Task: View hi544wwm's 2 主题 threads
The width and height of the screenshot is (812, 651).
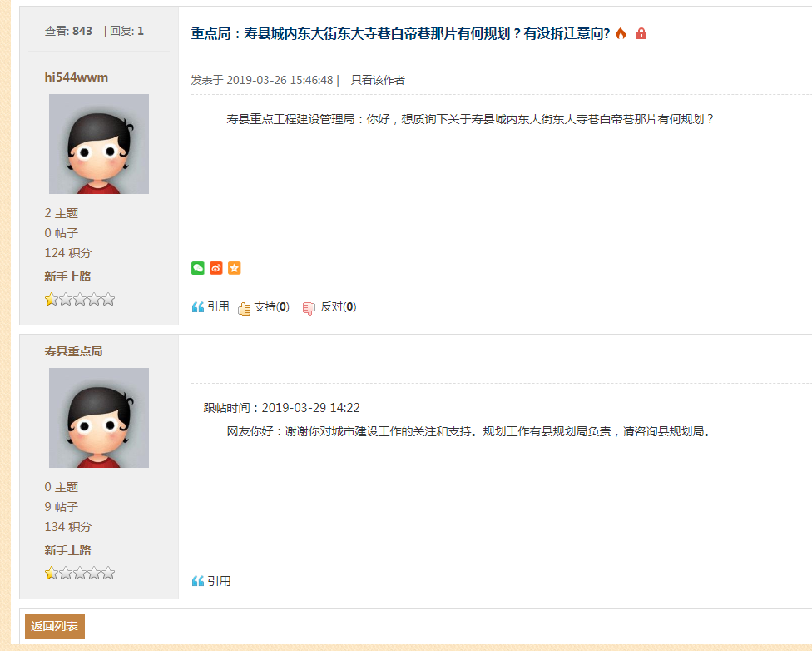Action: [x=62, y=213]
